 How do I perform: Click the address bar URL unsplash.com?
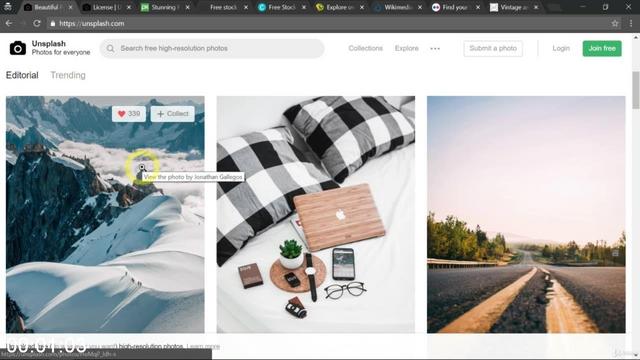pos(91,24)
